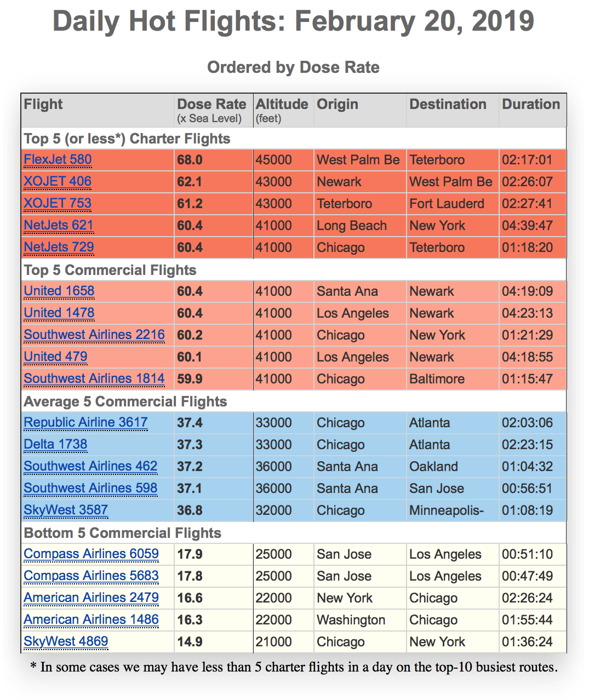Screen dimensions: 606x700
Task: Click the Daily Hot Flights page title
Action: click(x=294, y=22)
